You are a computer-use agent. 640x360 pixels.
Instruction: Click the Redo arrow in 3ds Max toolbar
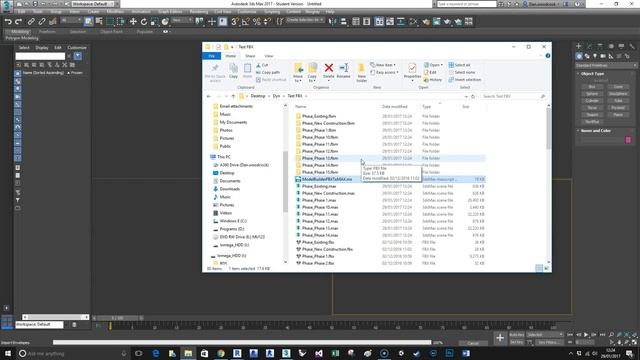tap(18, 22)
